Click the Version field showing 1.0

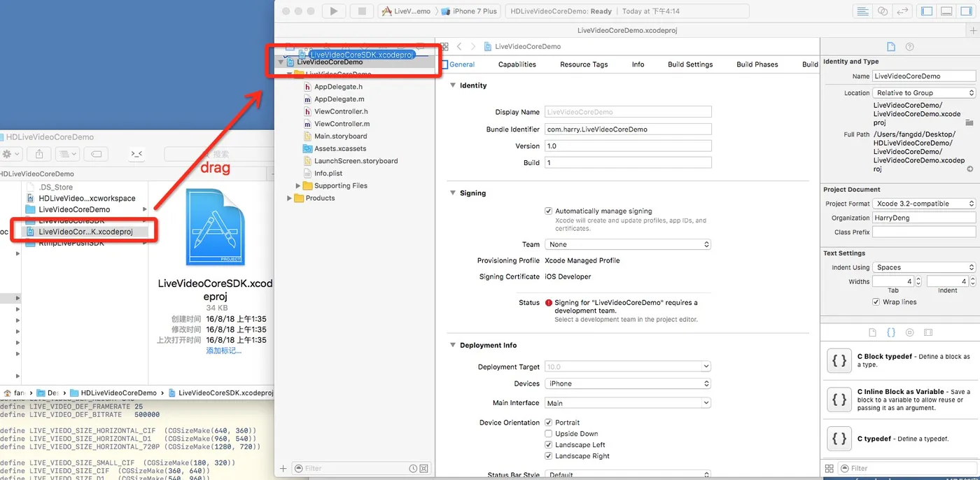coord(628,146)
